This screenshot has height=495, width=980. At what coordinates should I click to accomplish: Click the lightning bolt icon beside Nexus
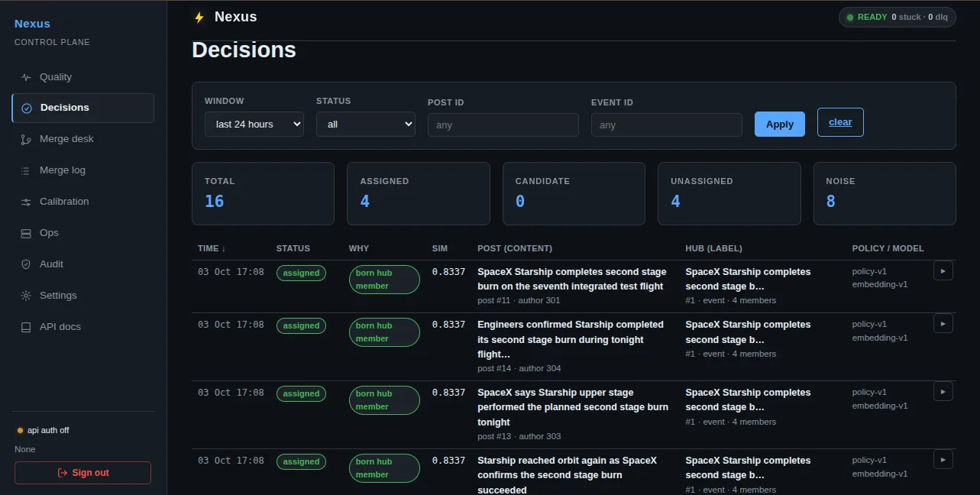pyautogui.click(x=199, y=17)
